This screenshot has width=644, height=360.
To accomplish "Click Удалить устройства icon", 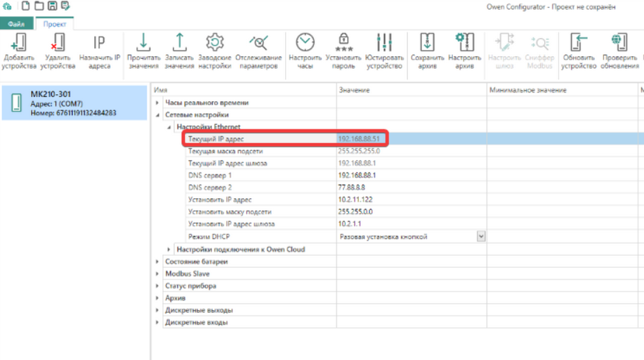I will click(x=58, y=42).
